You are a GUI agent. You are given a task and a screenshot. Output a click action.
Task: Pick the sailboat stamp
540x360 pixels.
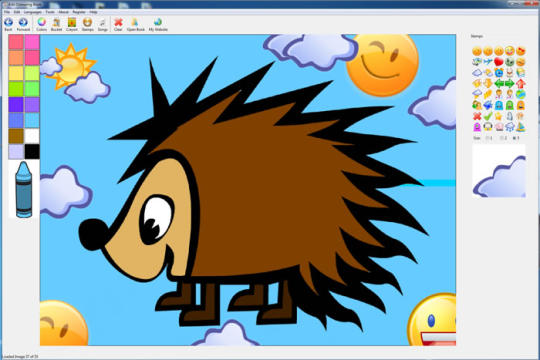coord(521,127)
